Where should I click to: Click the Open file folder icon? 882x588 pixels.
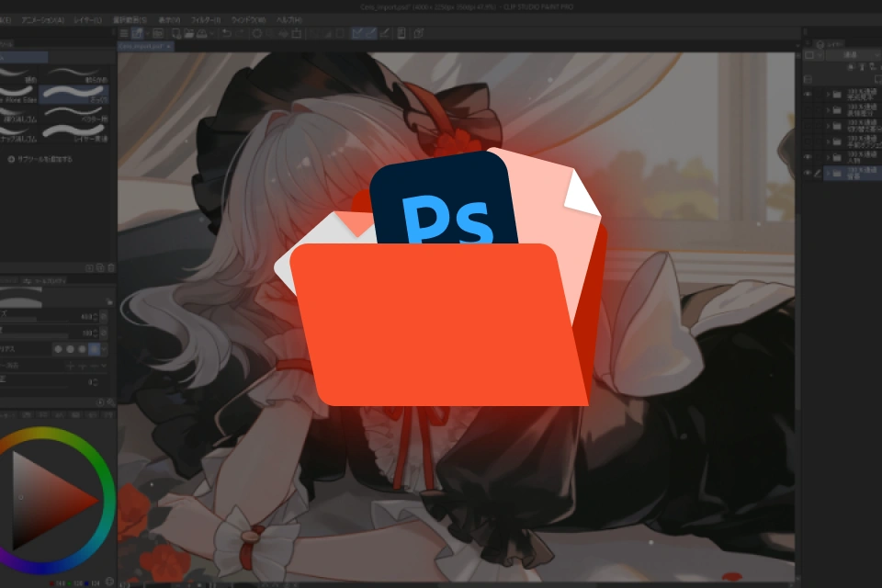coord(189,33)
